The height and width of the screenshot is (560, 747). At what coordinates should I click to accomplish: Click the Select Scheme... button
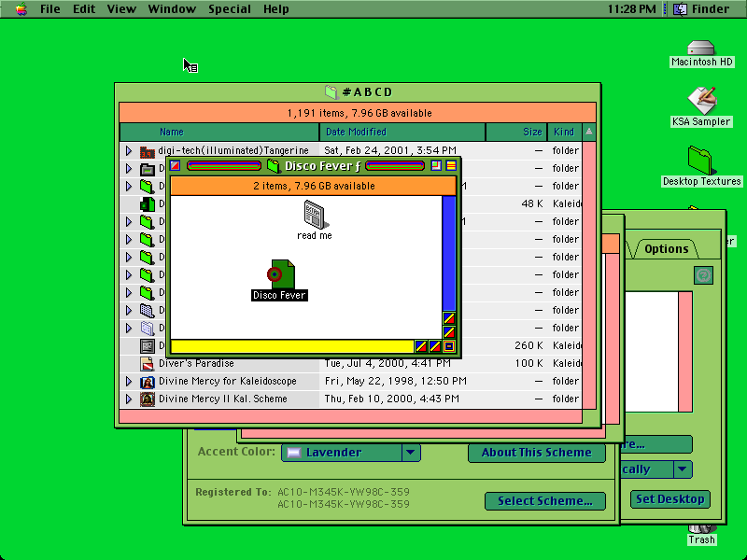pos(545,501)
